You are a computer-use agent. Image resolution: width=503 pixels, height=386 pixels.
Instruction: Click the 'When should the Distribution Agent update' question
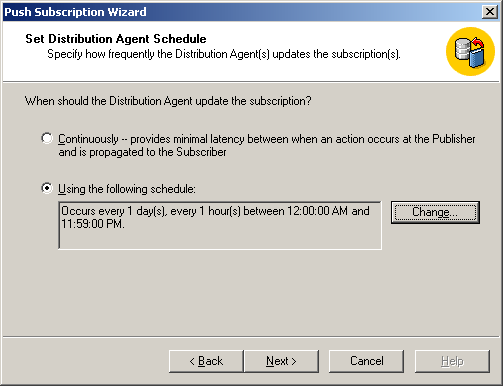tap(168, 101)
